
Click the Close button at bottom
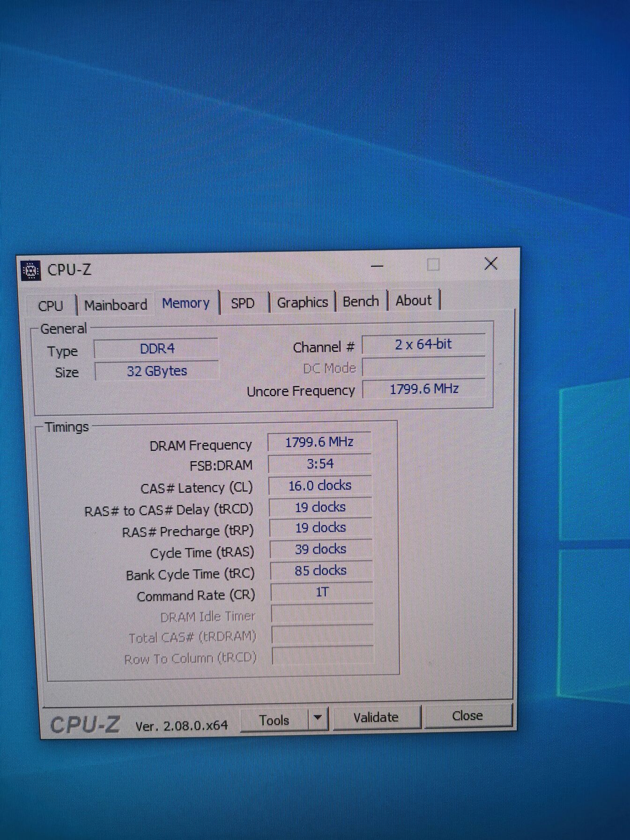467,716
